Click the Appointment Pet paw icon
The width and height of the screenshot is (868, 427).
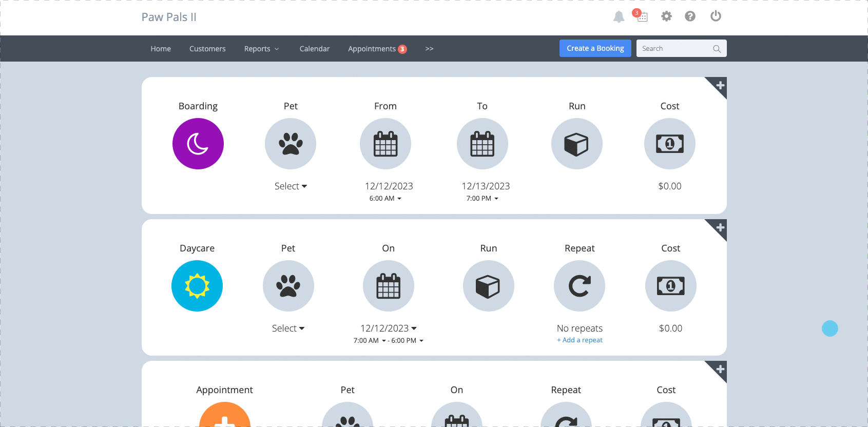coord(348,415)
